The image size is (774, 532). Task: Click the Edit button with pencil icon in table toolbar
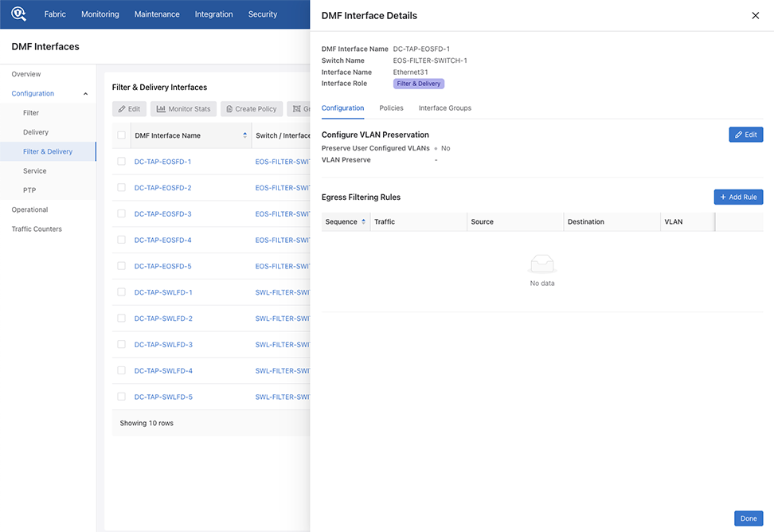click(129, 109)
